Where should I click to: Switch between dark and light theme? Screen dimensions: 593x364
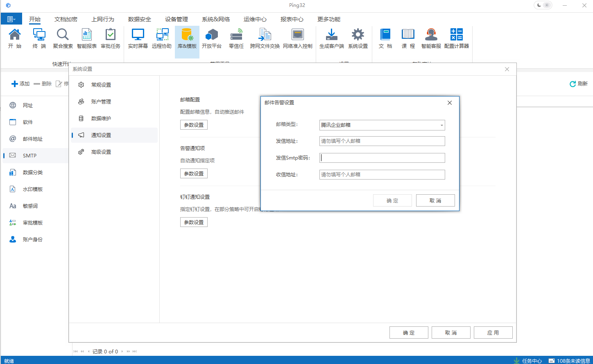543,5
